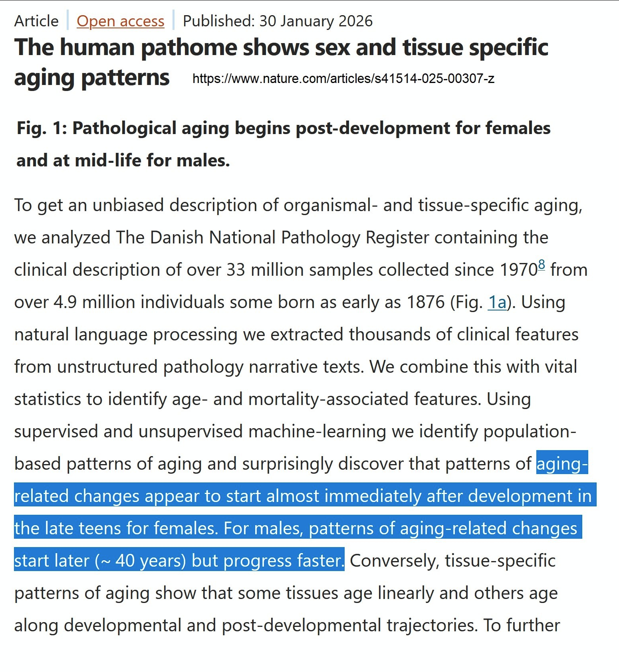Click the 'Published: 30 January 2026' date
619x672 pixels.
pyautogui.click(x=278, y=21)
